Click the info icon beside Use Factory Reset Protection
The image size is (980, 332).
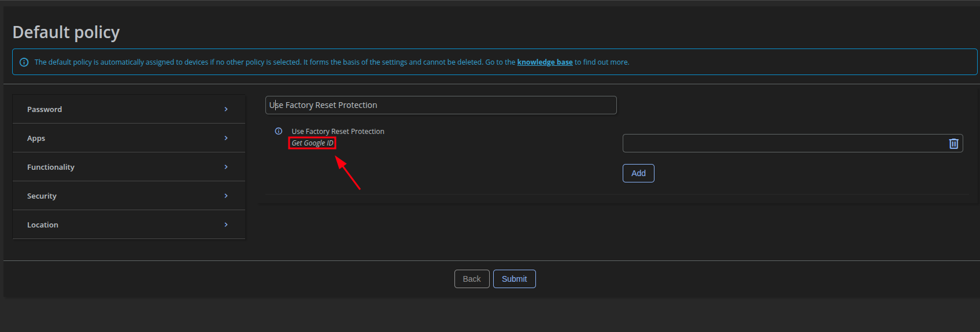[x=279, y=131]
